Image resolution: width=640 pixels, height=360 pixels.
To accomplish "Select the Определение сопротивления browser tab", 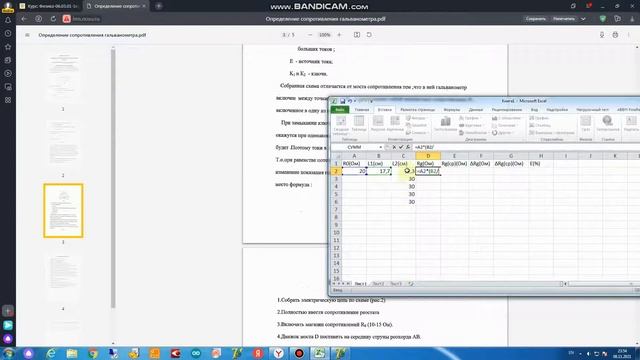I will click(x=116, y=6).
